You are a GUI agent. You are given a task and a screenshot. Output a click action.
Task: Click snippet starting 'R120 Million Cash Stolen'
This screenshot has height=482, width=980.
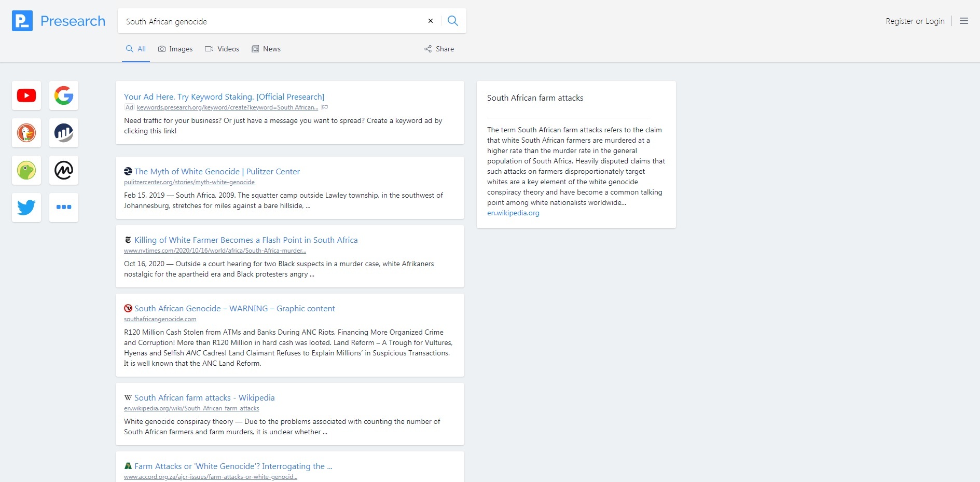(288, 348)
